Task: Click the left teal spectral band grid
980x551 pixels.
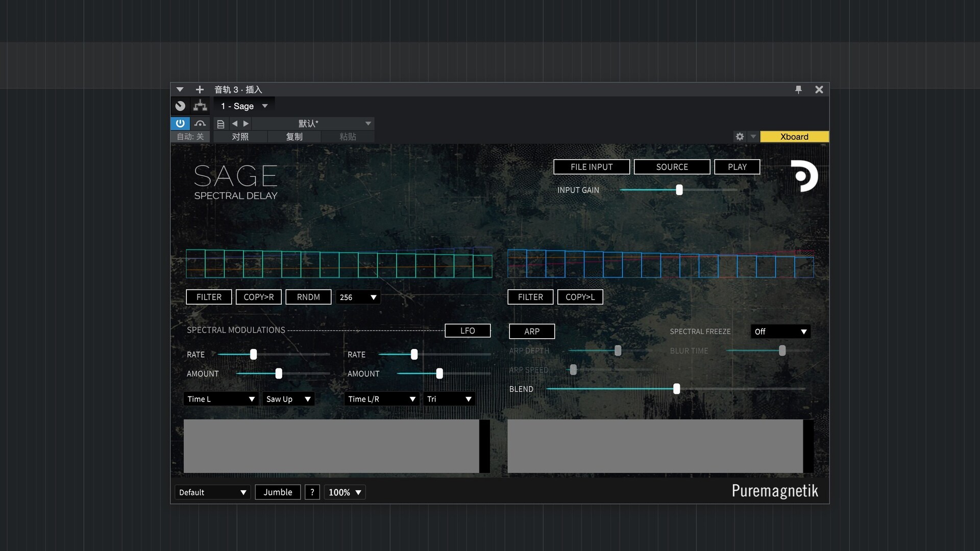Action: [x=339, y=263]
